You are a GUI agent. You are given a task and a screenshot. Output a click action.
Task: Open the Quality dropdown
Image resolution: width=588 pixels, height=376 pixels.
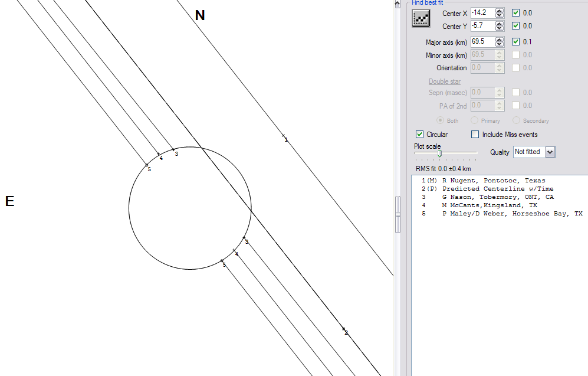pyautogui.click(x=550, y=152)
